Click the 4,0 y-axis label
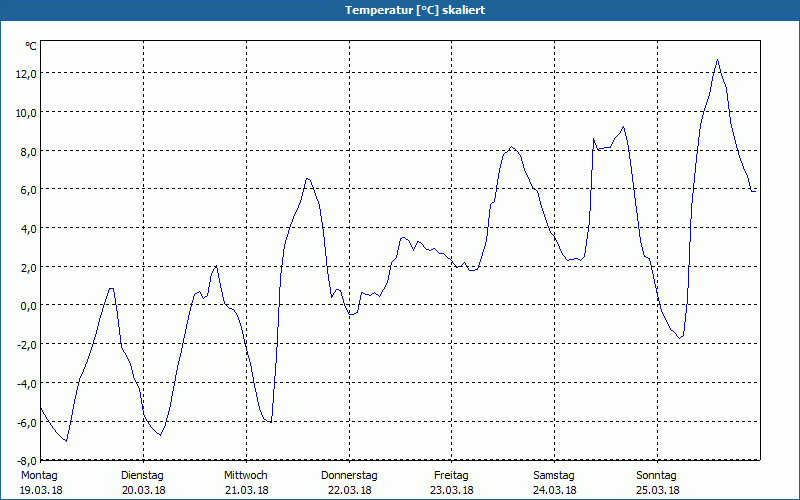800x500 pixels. point(29,229)
